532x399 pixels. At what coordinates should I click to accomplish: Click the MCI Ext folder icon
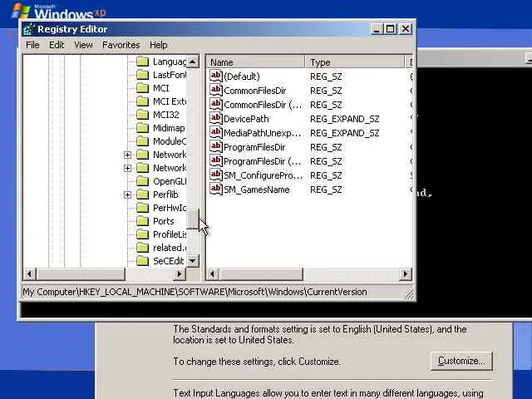142,101
